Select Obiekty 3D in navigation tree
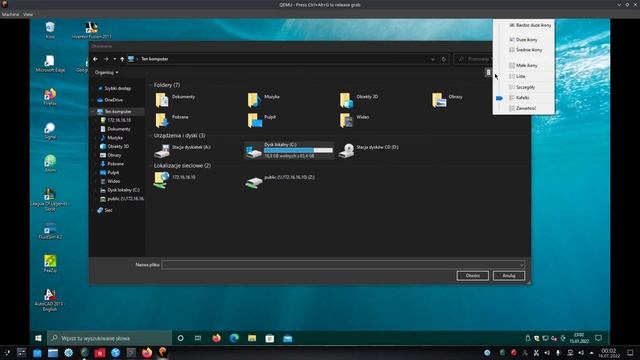Image resolution: width=640 pixels, height=360 pixels. click(114, 147)
